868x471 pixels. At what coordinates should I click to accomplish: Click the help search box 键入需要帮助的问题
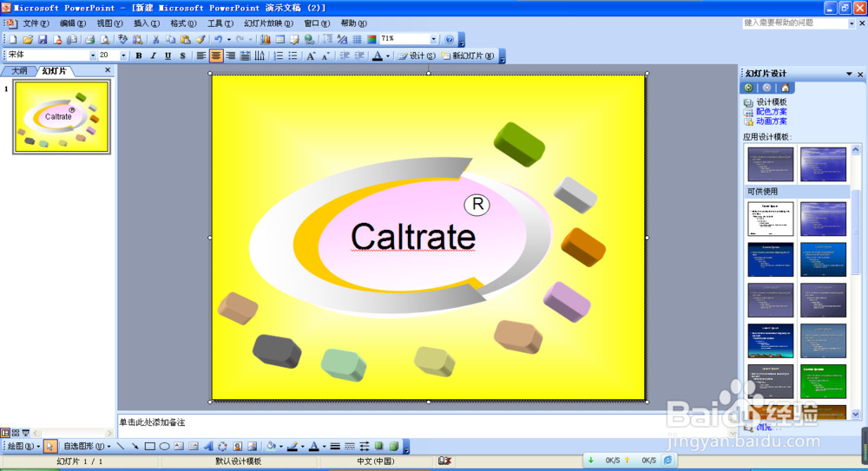coord(795,23)
